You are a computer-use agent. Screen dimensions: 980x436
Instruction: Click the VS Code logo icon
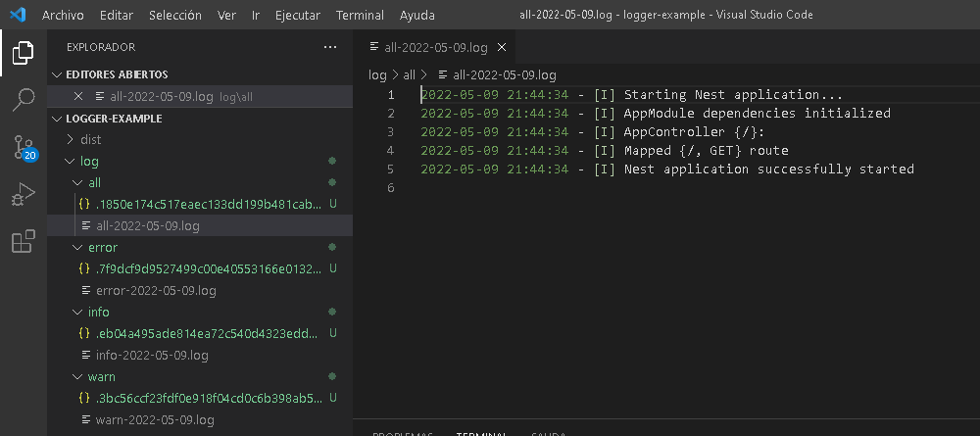(x=18, y=15)
